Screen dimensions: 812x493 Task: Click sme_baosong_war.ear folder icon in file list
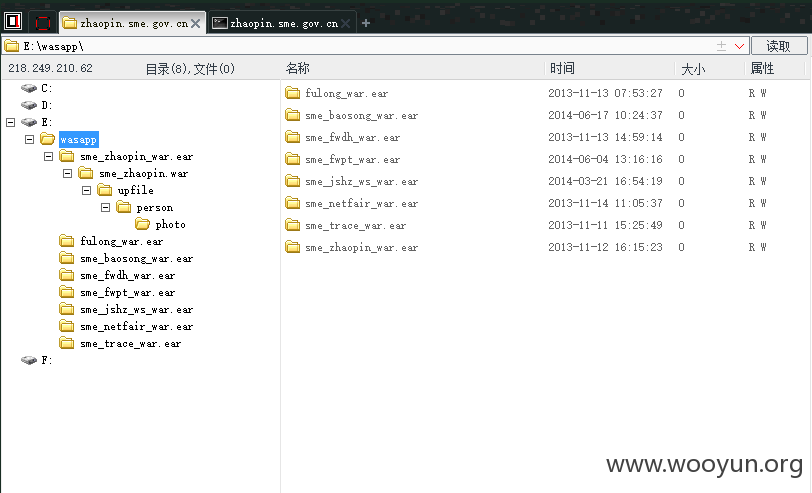(x=293, y=115)
